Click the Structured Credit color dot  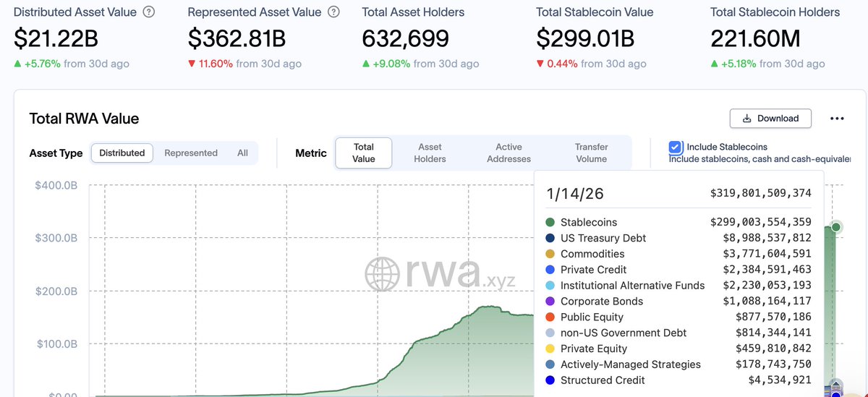tap(550, 380)
